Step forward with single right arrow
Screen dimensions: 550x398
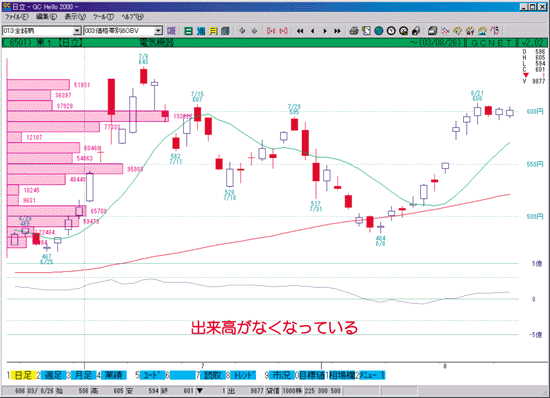point(325,31)
